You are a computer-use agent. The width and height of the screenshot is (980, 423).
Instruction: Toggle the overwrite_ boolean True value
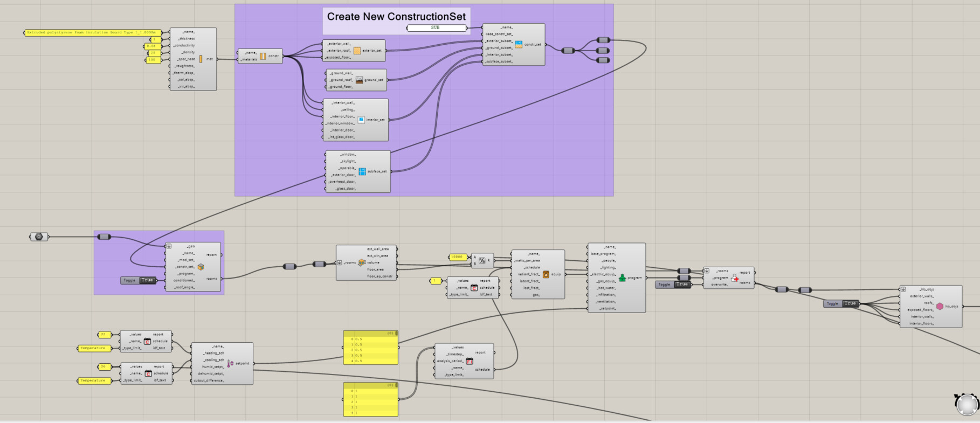(682, 285)
